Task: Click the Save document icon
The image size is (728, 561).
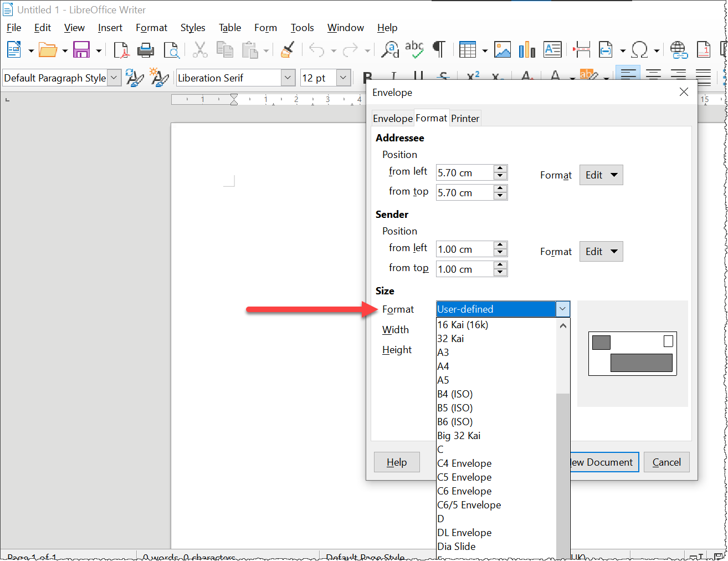Action: pyautogui.click(x=81, y=50)
